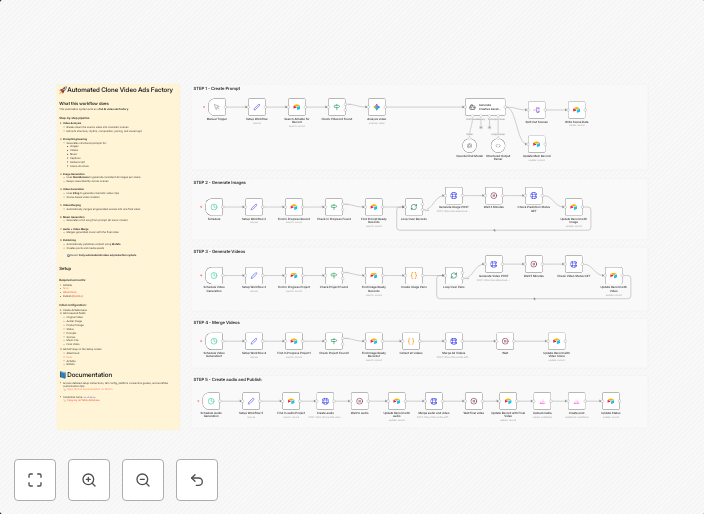Open the Create audio request node

point(325,401)
